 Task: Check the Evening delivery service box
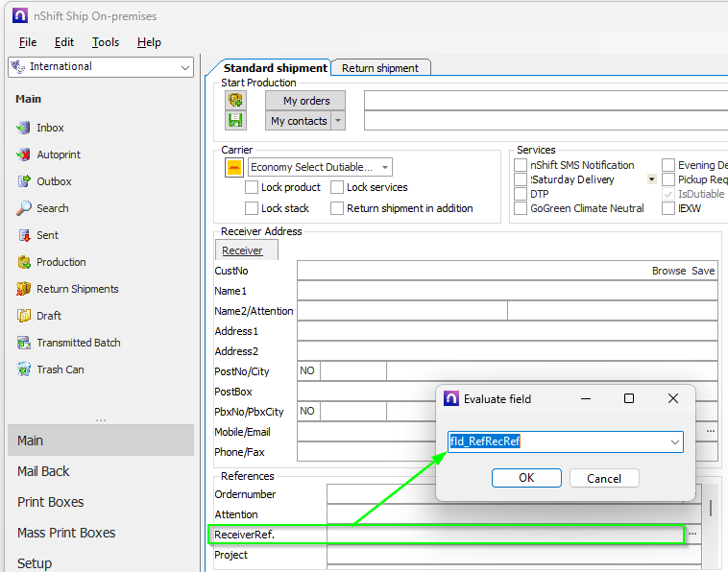(x=668, y=165)
